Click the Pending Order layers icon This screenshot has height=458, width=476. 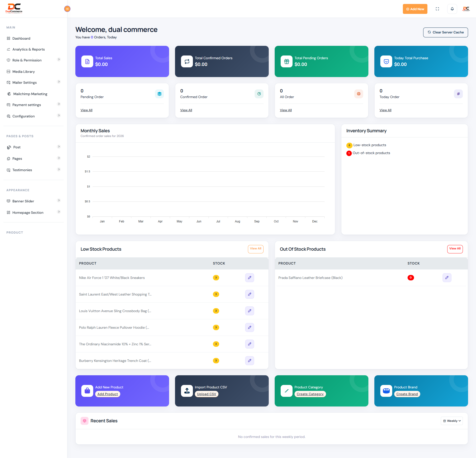coord(159,94)
